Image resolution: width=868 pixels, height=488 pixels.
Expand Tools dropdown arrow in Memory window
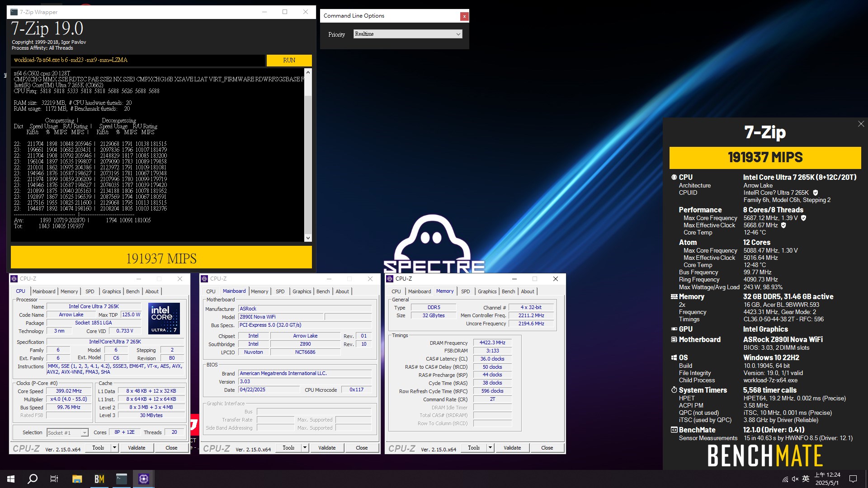point(490,448)
